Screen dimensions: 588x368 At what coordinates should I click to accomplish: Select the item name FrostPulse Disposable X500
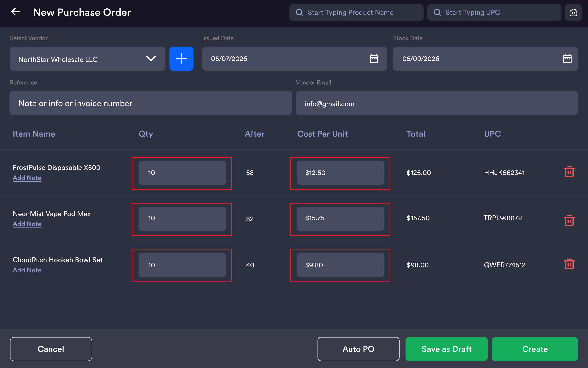coord(57,167)
